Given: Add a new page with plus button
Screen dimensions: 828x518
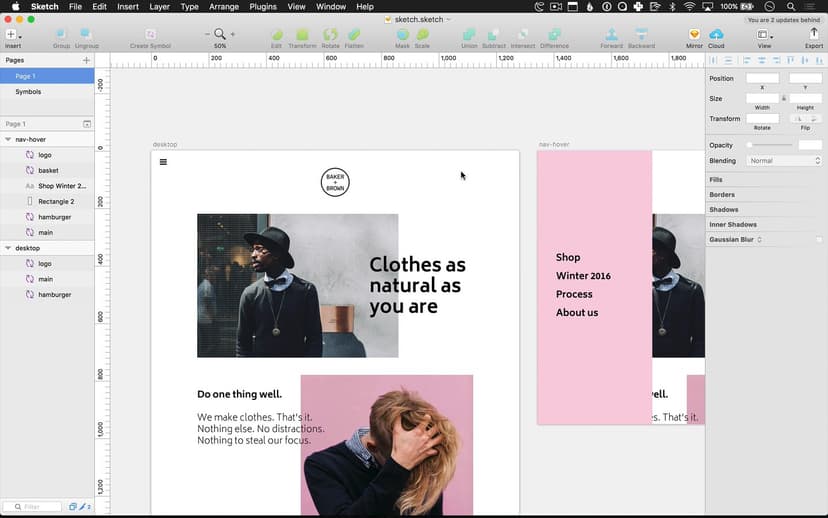Looking at the screenshot, I should pos(86,61).
